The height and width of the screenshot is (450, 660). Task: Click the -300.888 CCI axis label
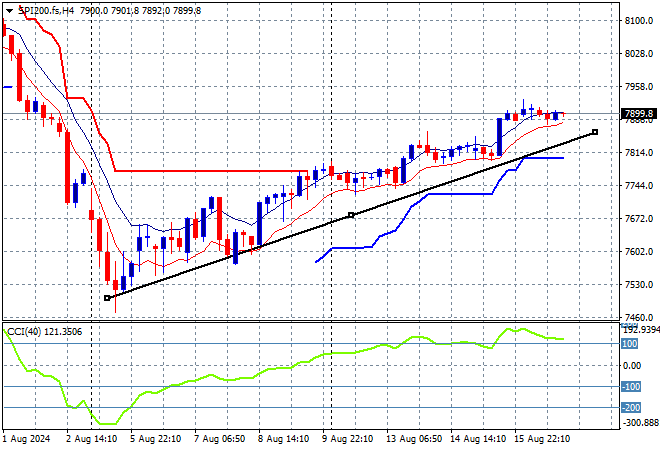(640, 422)
